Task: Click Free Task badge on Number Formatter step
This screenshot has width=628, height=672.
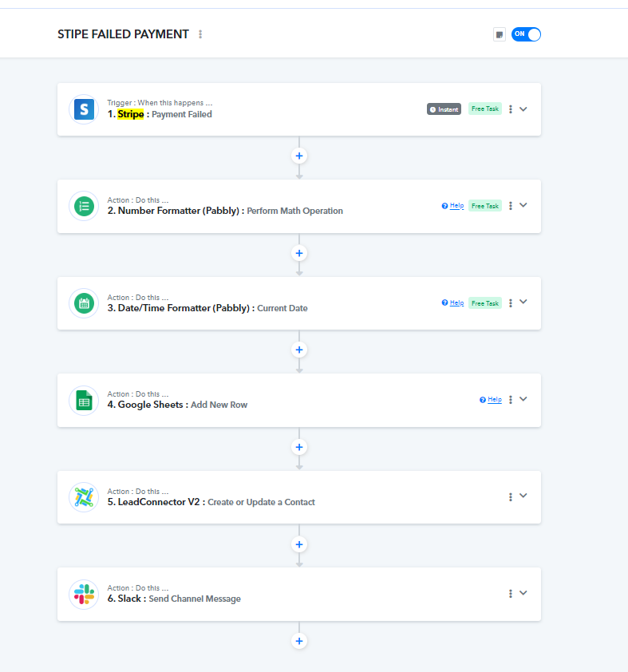Action: point(485,206)
